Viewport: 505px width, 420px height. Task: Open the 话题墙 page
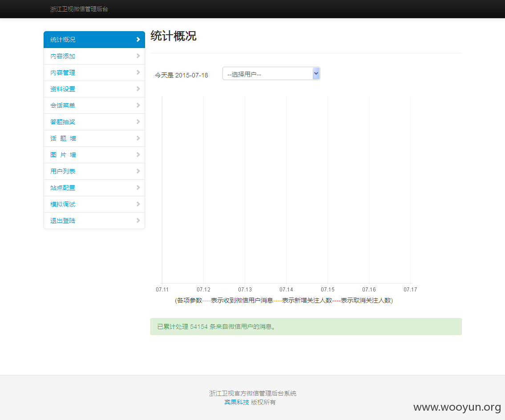[94, 138]
